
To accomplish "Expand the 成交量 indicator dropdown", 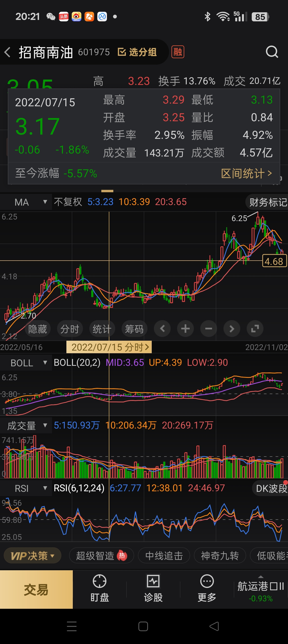I will coord(26,426).
